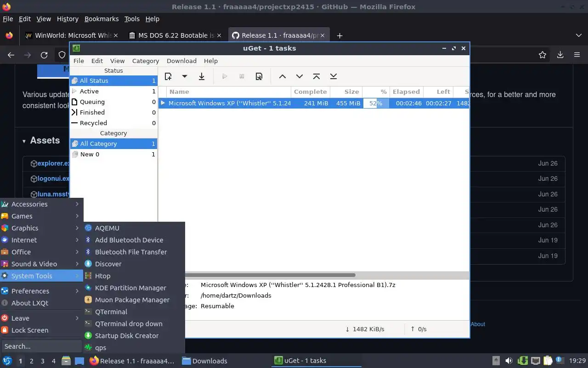Move download to top icon
This screenshot has height=368, width=588.
point(317,76)
